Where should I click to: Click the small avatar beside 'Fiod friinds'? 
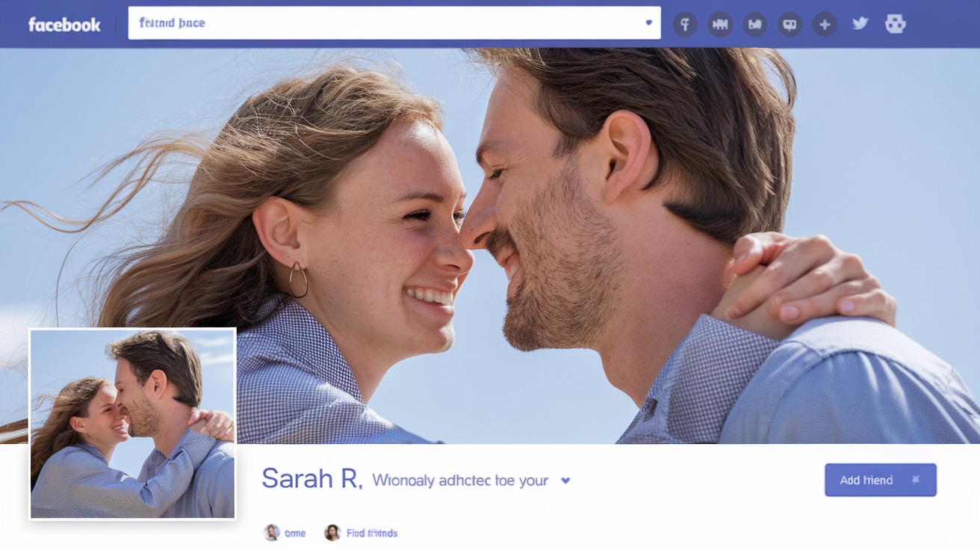coord(332,533)
